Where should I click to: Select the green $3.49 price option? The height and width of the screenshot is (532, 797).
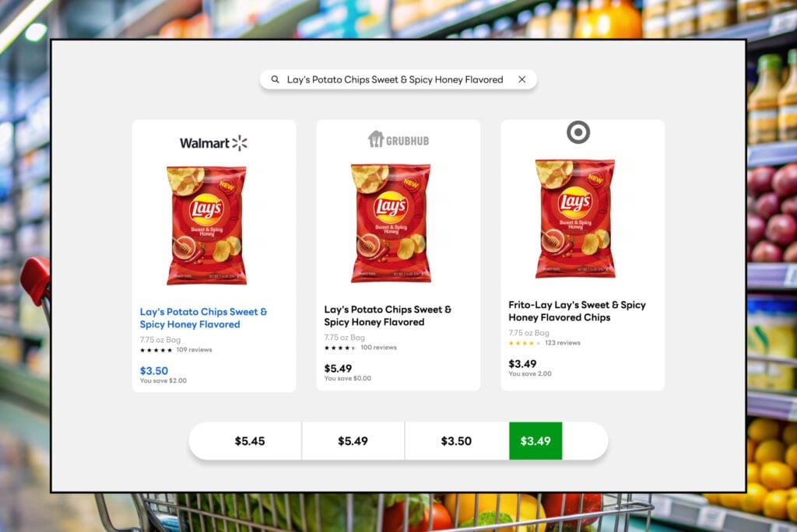pos(535,441)
